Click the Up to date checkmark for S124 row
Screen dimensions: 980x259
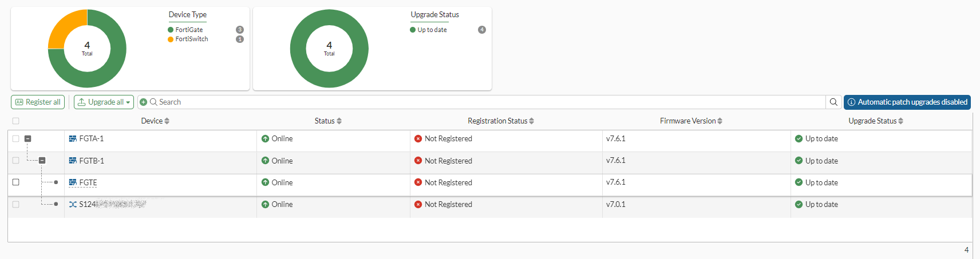pyautogui.click(x=799, y=204)
